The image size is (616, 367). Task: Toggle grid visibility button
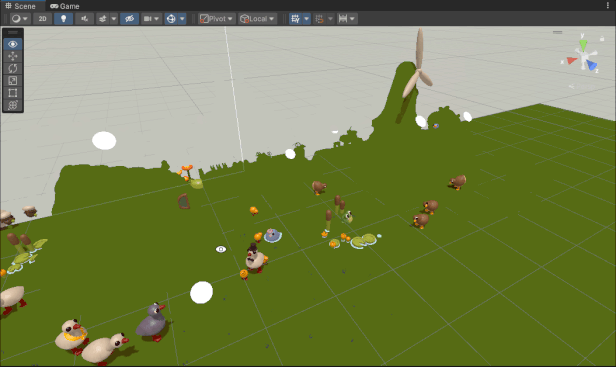tap(295, 18)
